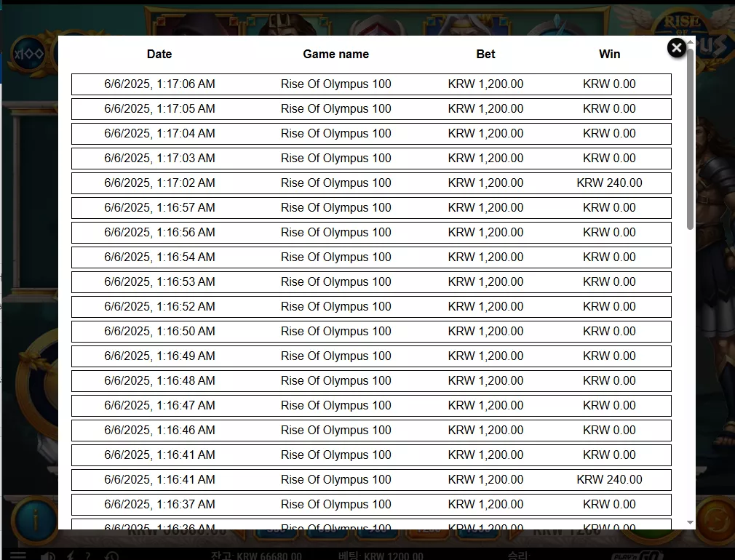Click win amount in 1:16:52 AM row

coord(609,306)
